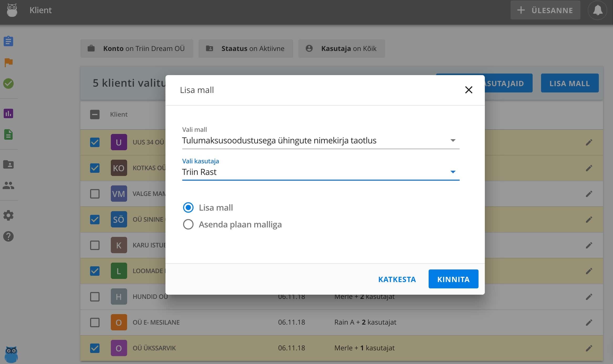This screenshot has height=364, width=613.
Task: Open the green document sidebar icon
Action: click(8, 134)
